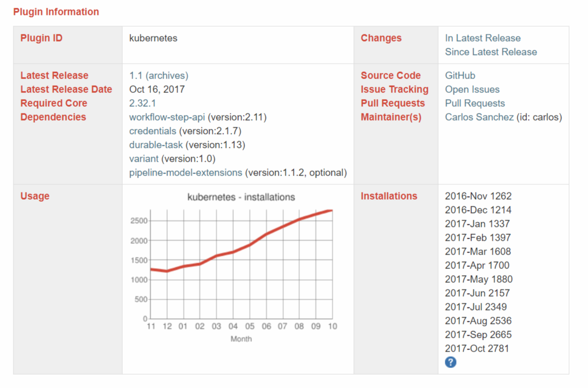Click the Maintainer(s) label
This screenshot has width=588, height=388.
coord(391,118)
